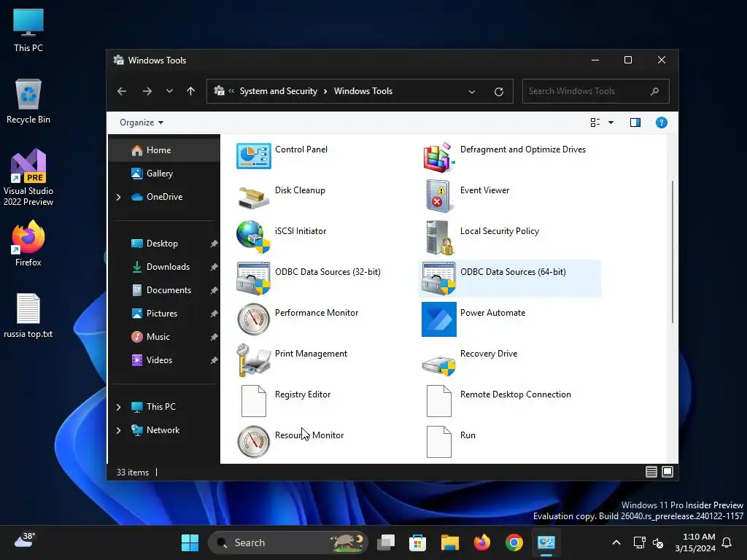Click the file list vertical scrollbar

pyautogui.click(x=672, y=252)
